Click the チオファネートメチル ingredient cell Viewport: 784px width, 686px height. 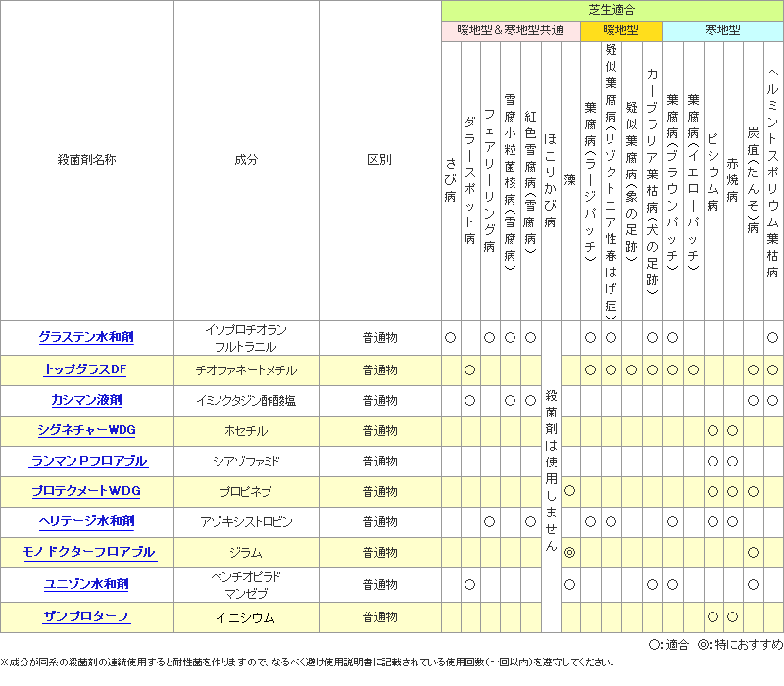pyautogui.click(x=247, y=370)
